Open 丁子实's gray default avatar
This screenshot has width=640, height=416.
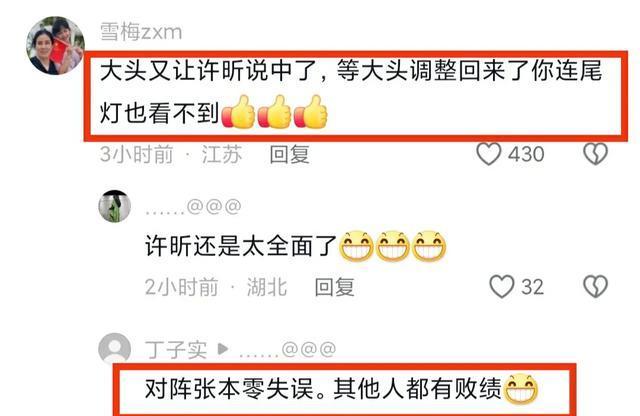(x=115, y=348)
